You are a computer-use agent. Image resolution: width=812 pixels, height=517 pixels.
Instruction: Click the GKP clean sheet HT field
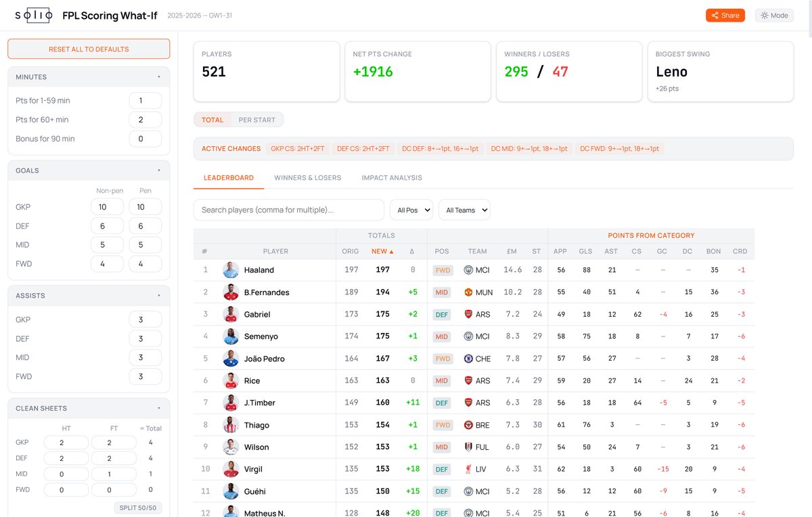66,443
